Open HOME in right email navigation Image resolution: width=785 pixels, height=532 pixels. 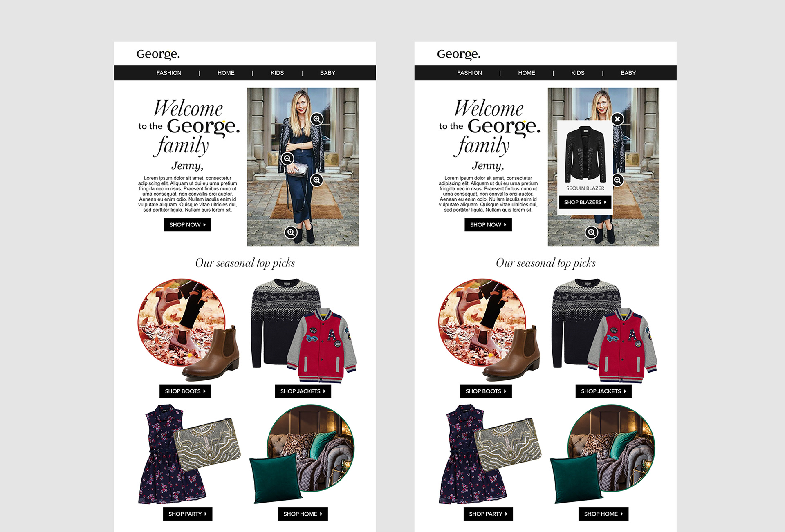click(527, 73)
